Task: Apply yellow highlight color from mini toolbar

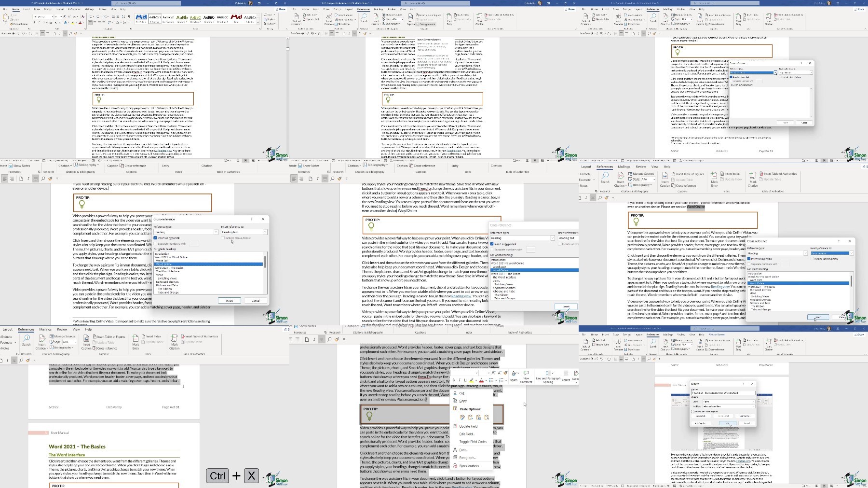Action: tap(471, 380)
